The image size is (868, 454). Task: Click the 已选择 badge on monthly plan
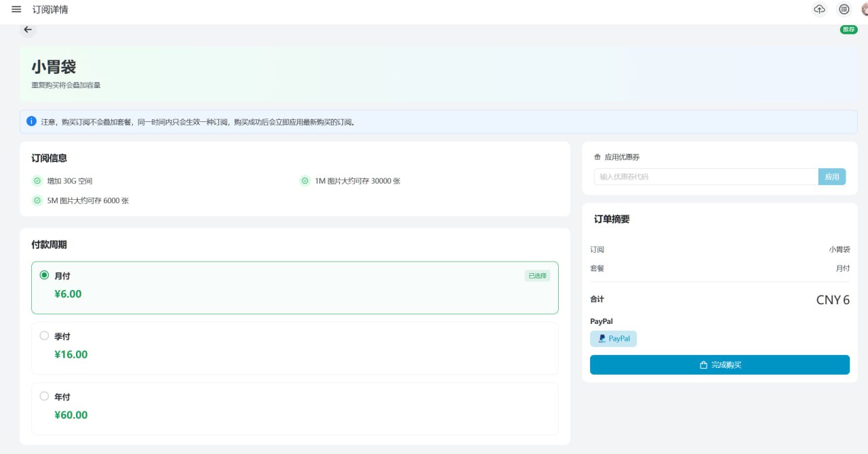(x=537, y=276)
